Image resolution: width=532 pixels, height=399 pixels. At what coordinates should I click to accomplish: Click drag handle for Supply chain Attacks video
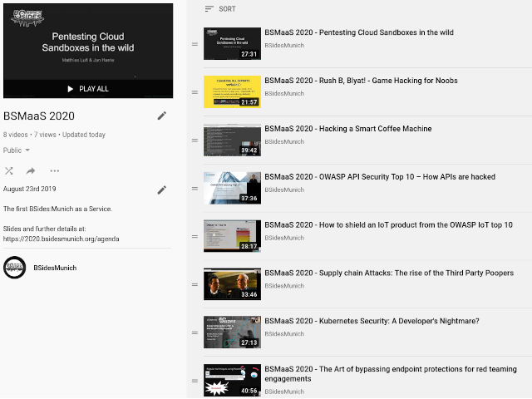pyautogui.click(x=195, y=284)
